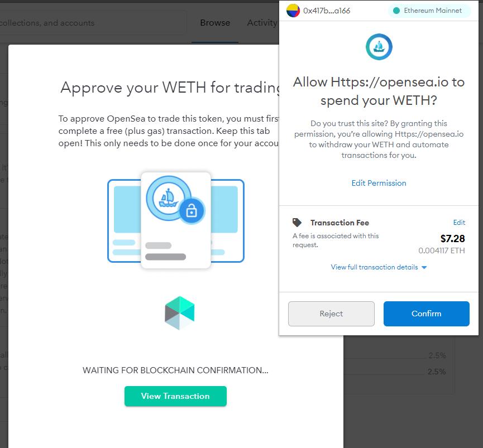Reject the WETH approval request
The width and height of the screenshot is (483, 448).
pos(331,314)
